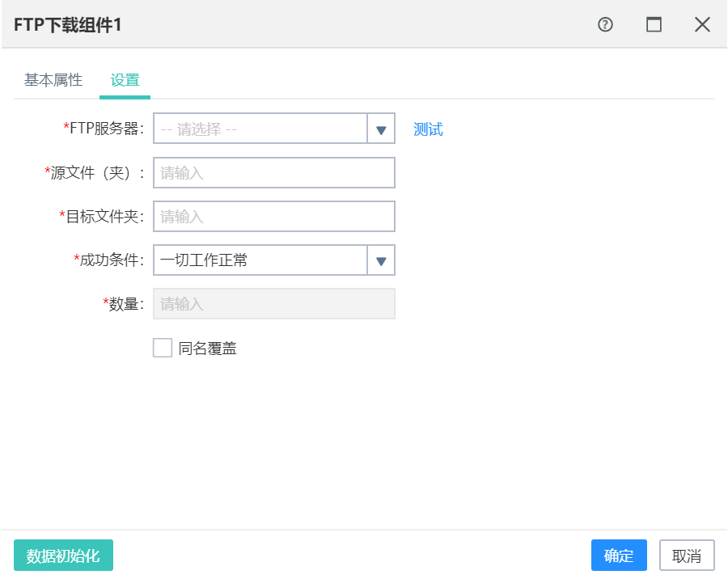728x579 pixels.
Task: Click the 成功条件 field label
Action: (x=109, y=260)
